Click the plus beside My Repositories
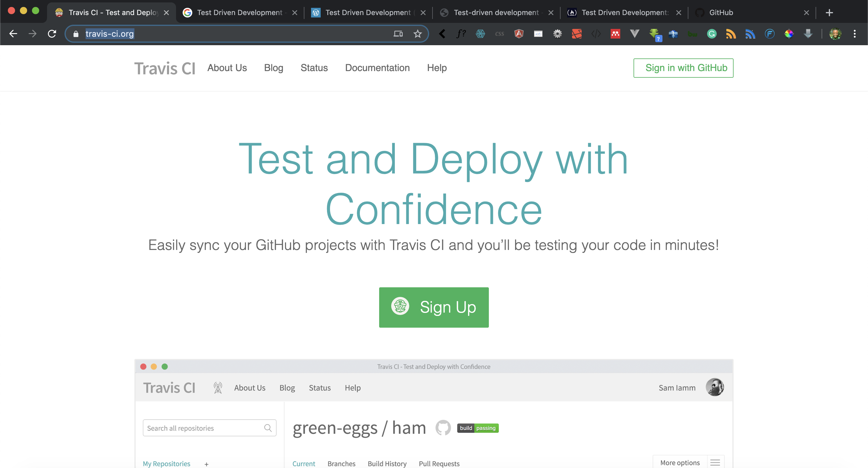This screenshot has width=868, height=468. 206,464
